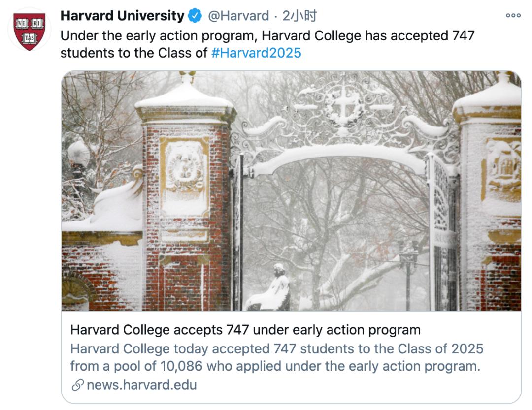
Task: Click the @Harvard handle
Action: pos(238,16)
